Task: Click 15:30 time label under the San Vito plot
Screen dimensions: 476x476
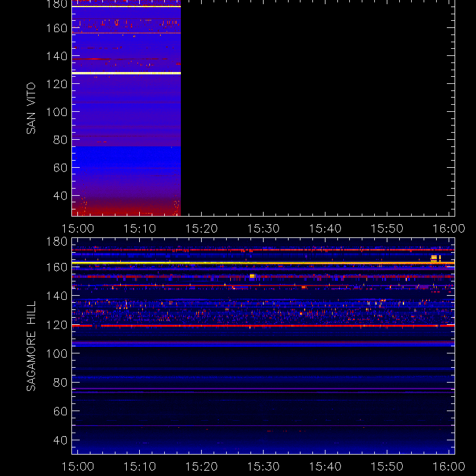Action: tap(263, 228)
